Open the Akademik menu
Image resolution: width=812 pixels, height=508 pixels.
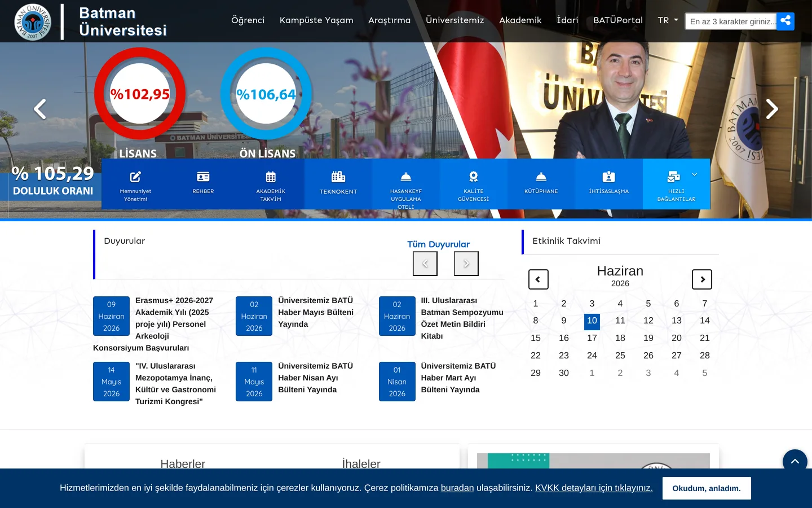point(520,20)
